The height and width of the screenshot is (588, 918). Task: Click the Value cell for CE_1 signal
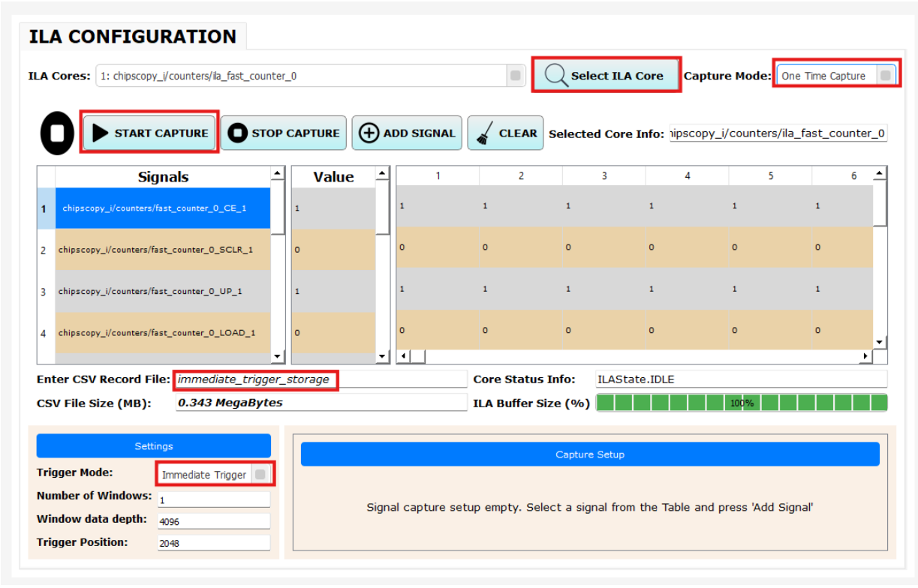333,208
